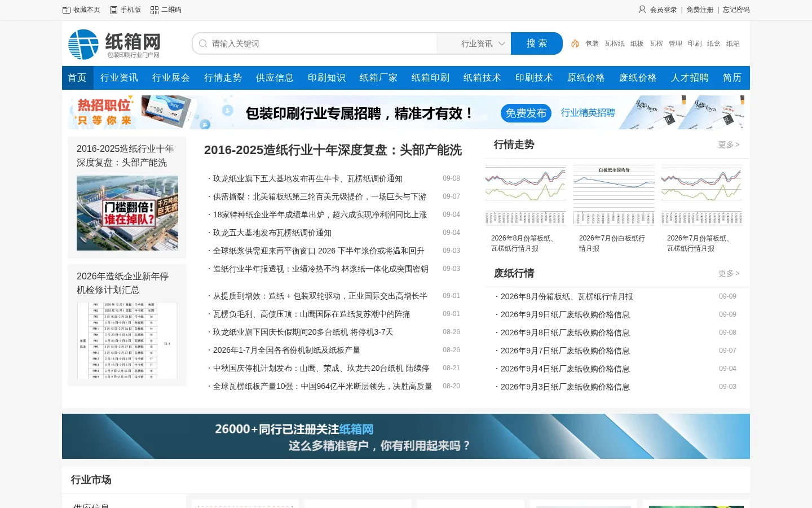The image size is (812, 508).
Task: Open headline 2016-2025造纸行业十年深度复盘
Action: point(333,150)
